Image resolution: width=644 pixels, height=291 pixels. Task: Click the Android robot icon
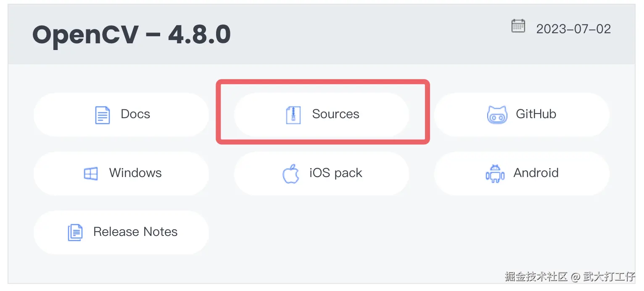point(495,173)
